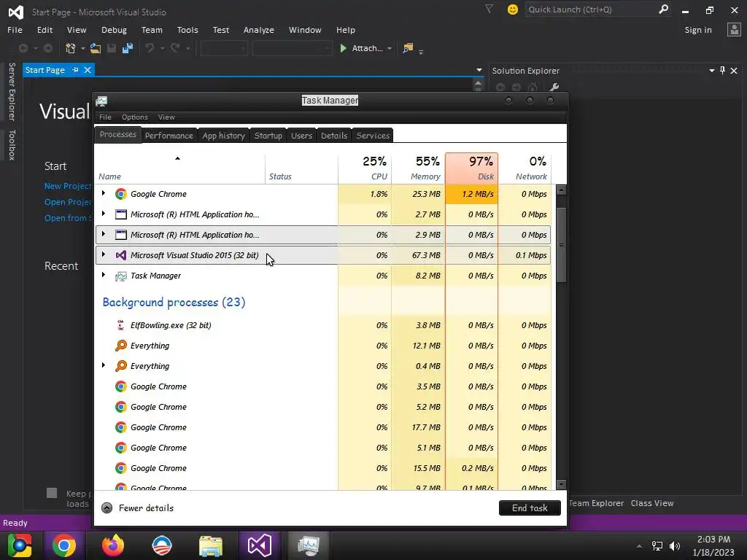The image size is (747, 560).
Task: Open the Class View tab
Action: coord(651,503)
